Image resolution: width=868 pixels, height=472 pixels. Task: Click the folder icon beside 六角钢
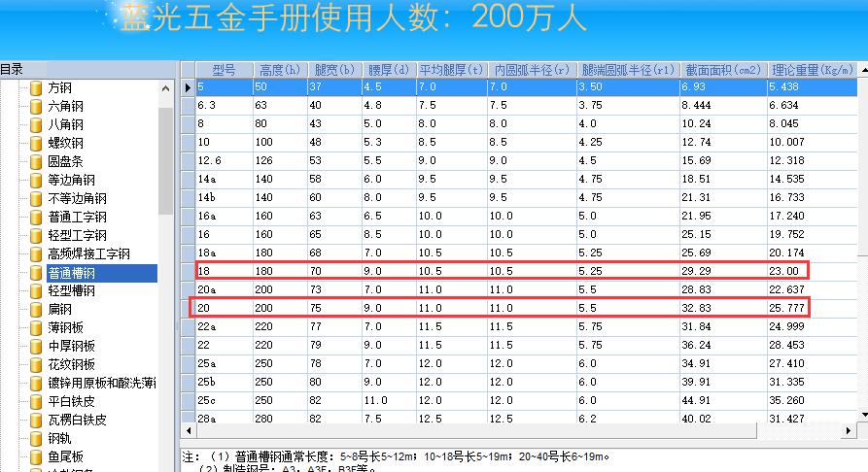pos(36,106)
